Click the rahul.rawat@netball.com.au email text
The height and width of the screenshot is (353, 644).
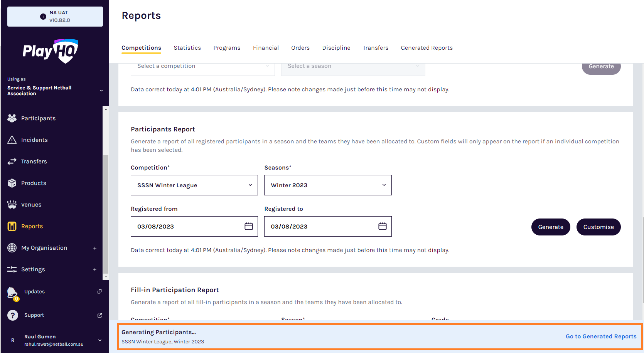pos(54,344)
